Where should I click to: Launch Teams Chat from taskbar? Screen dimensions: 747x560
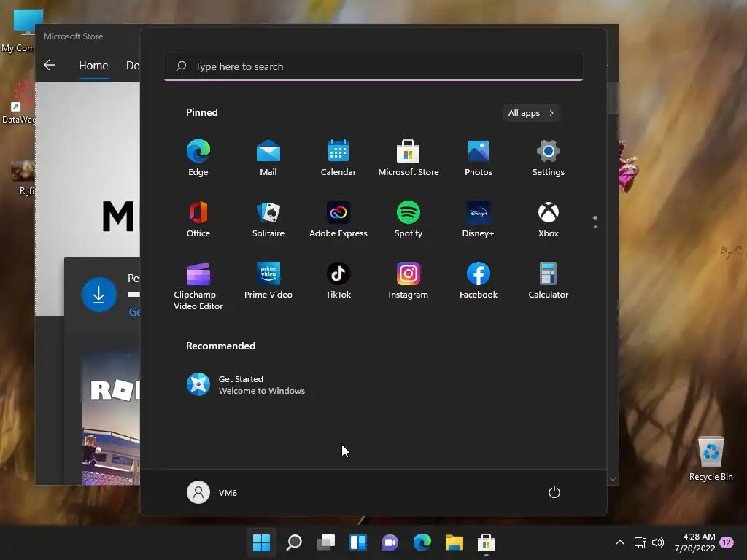pyautogui.click(x=390, y=542)
